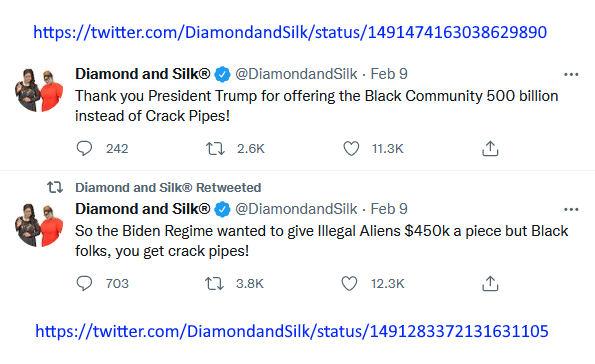Open the twitter status link ending 631105
595x364 pixels.
[292, 331]
